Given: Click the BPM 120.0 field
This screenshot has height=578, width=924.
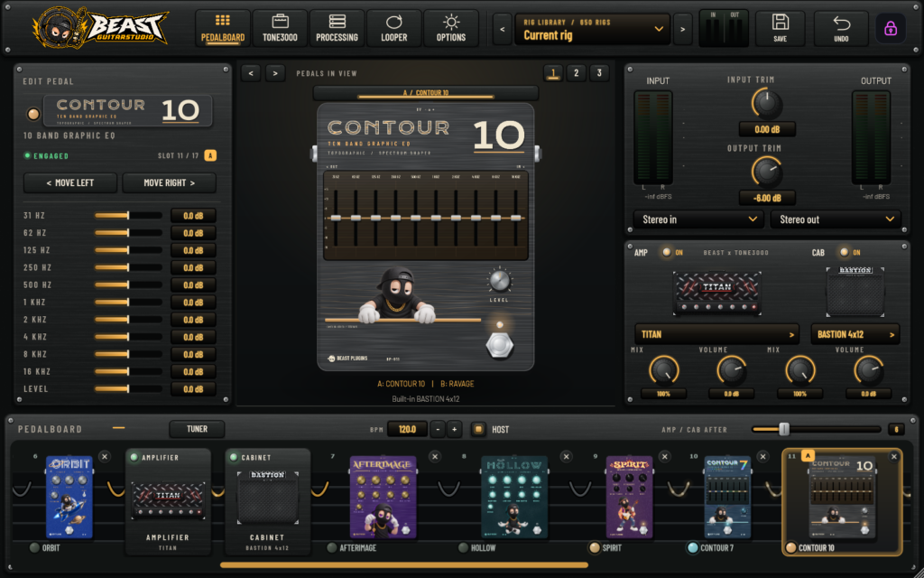Looking at the screenshot, I should point(407,429).
